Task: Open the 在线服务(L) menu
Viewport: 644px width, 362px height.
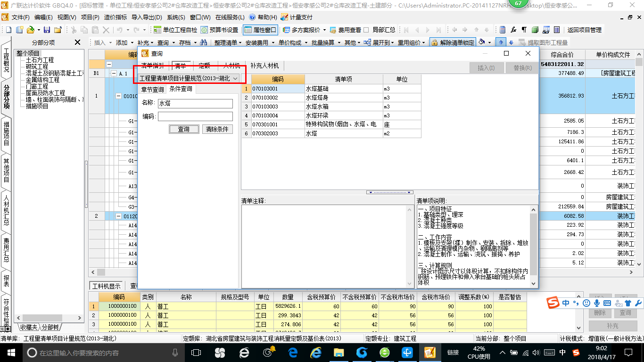Action: tap(230, 17)
